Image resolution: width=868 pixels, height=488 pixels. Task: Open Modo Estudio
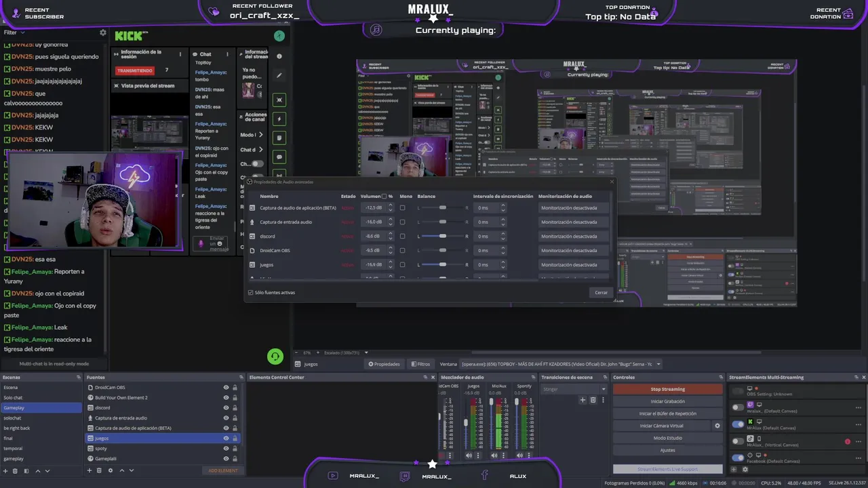668,438
